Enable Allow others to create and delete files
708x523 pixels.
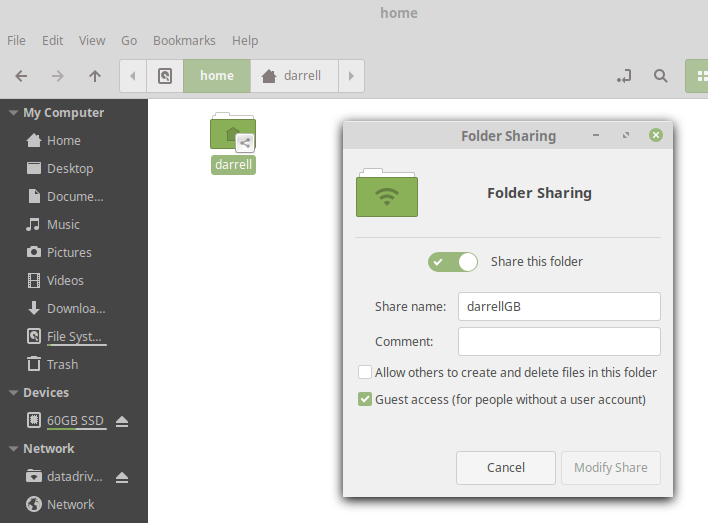[365, 373]
